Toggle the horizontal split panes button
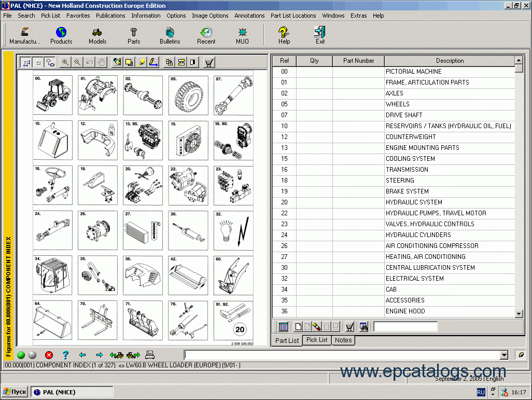 tap(181, 62)
